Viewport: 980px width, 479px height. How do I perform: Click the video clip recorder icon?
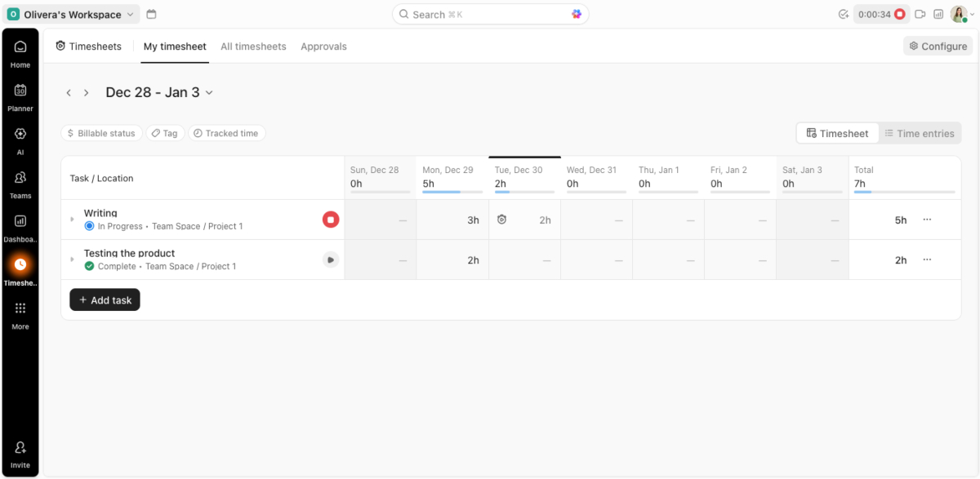point(920,14)
